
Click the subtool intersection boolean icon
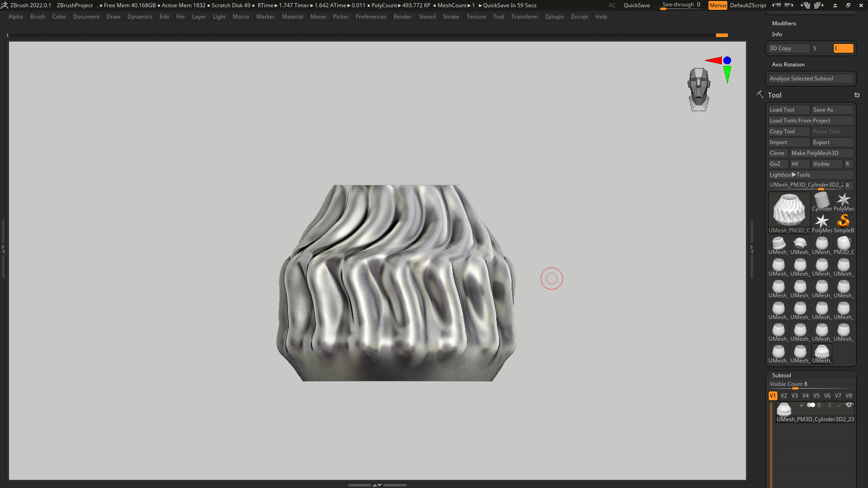point(830,405)
